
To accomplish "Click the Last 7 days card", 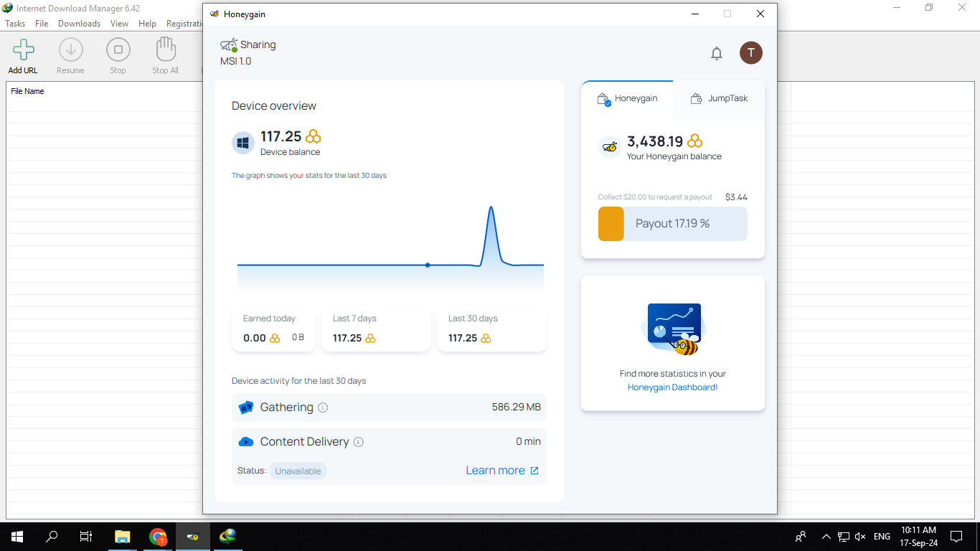I will point(376,330).
